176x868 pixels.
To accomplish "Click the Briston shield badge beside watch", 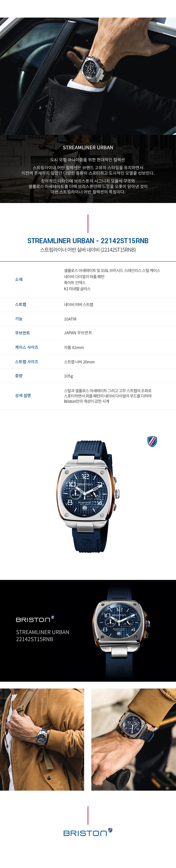I will click(x=152, y=441).
